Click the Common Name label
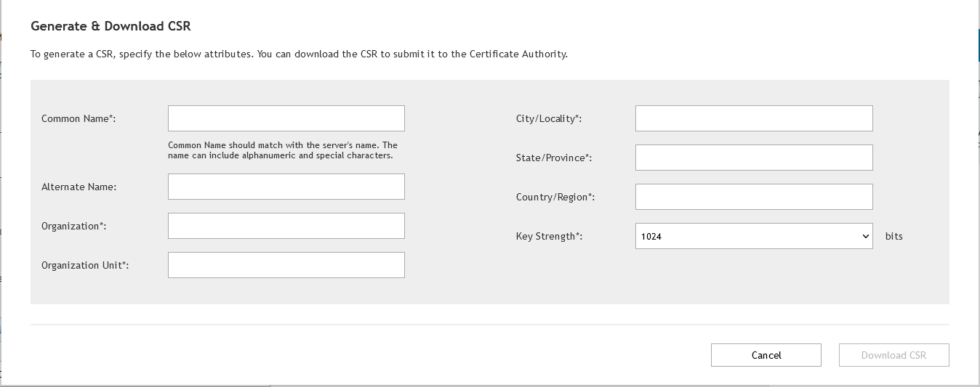Image resolution: width=980 pixels, height=387 pixels. coord(79,118)
